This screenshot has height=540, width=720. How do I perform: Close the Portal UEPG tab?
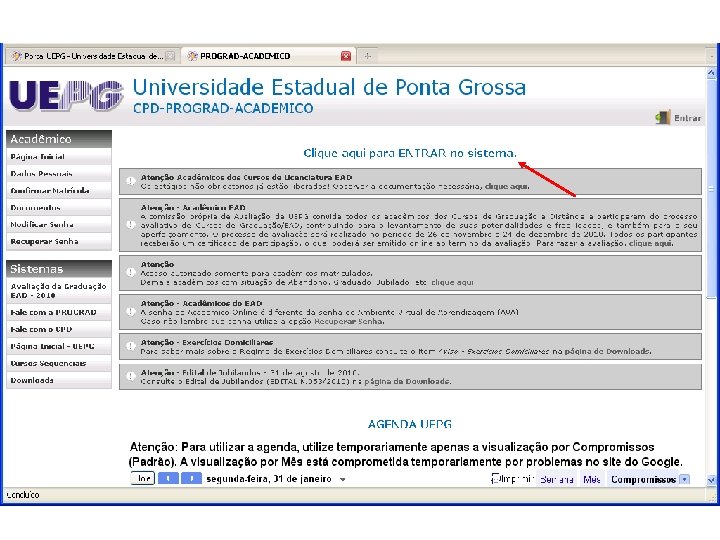coord(170,56)
